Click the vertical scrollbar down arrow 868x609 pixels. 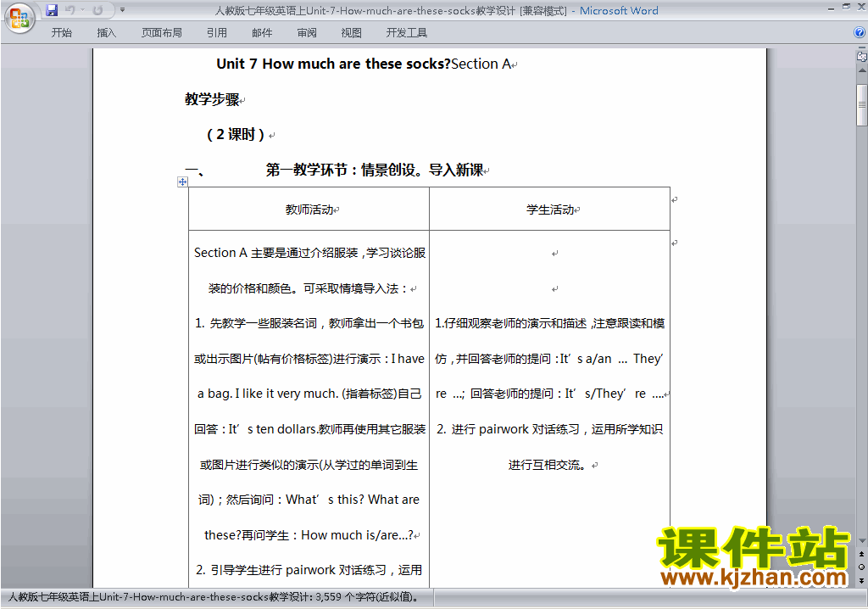[x=862, y=541]
